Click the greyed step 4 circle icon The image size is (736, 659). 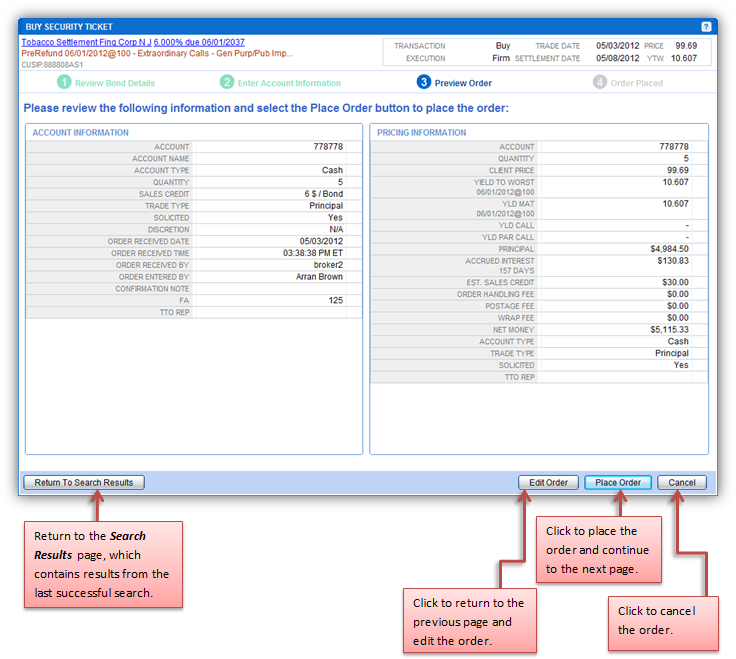[599, 83]
